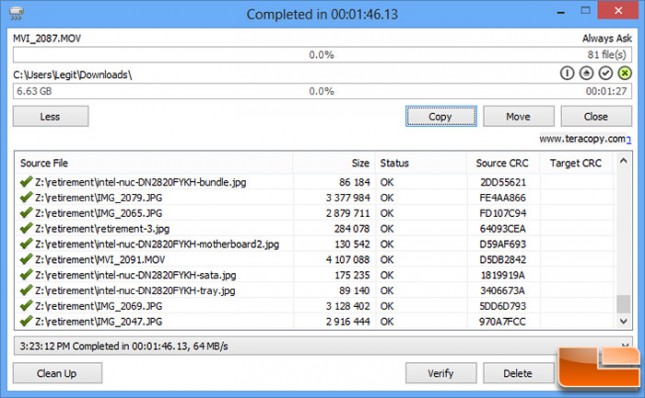
Task: Click the 3:23:12 PM Completed log entry
Action: [124, 346]
